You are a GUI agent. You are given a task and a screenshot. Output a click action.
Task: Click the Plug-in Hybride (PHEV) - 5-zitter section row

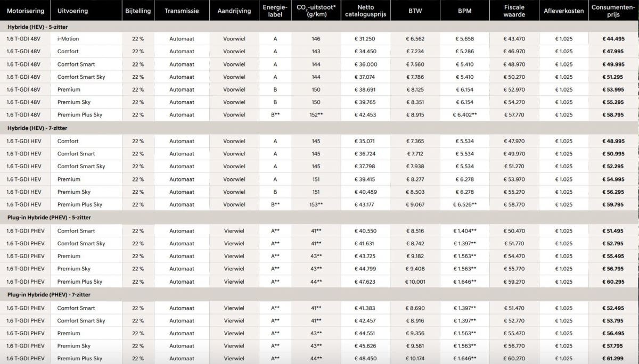point(48,218)
